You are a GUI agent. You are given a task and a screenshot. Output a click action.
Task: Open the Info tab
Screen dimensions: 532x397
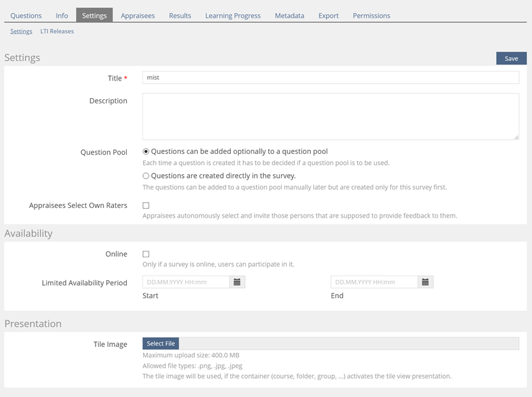62,16
